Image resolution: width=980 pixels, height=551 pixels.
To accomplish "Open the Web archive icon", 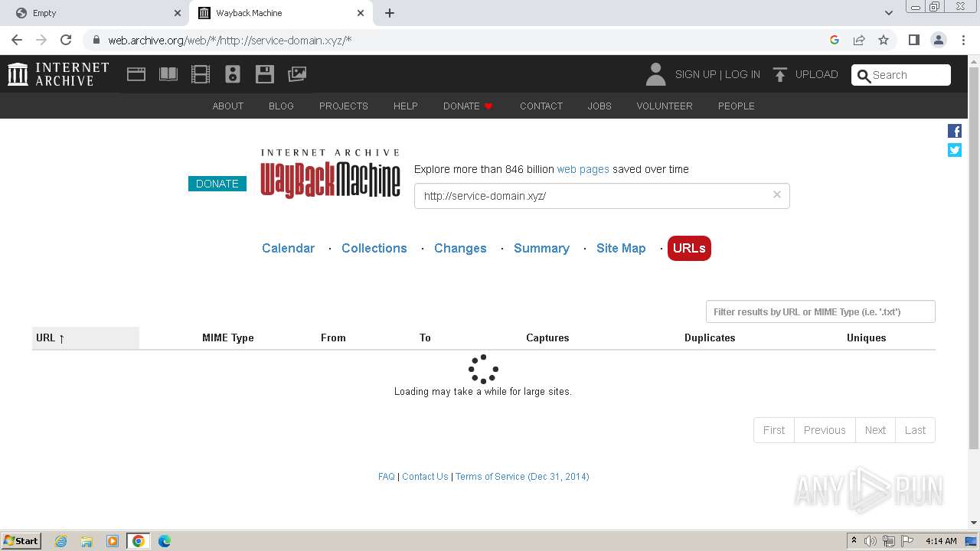I will pyautogui.click(x=136, y=74).
